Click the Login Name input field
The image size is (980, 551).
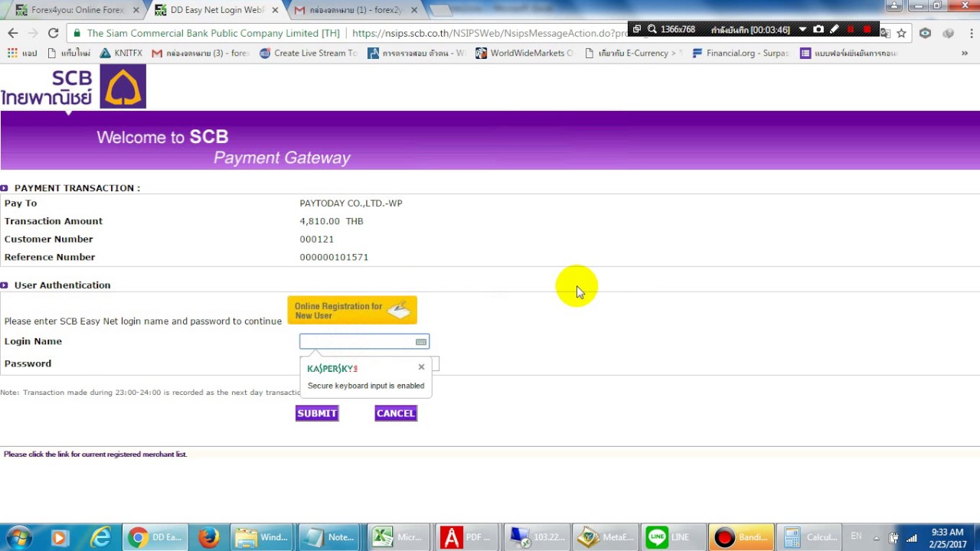point(364,341)
